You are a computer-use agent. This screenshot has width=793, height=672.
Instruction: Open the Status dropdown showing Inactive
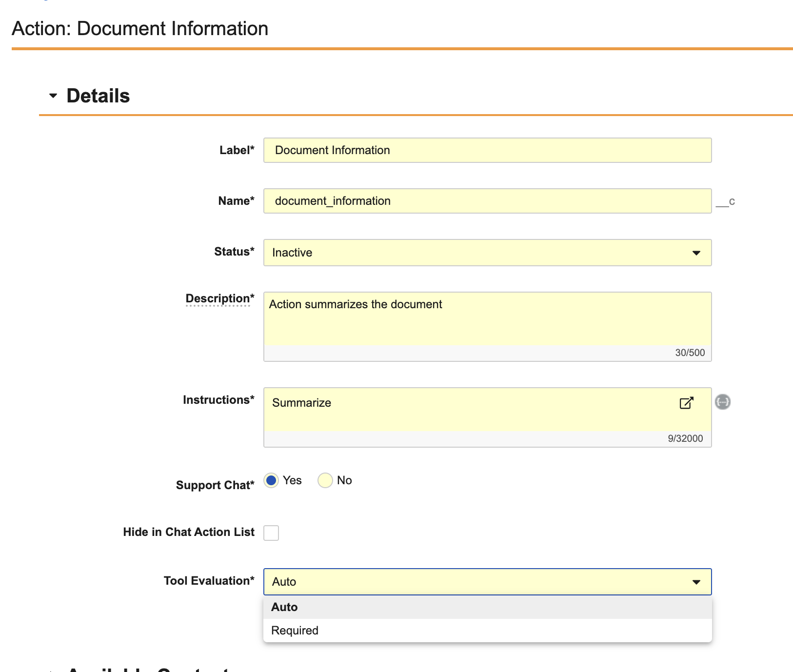pos(487,253)
